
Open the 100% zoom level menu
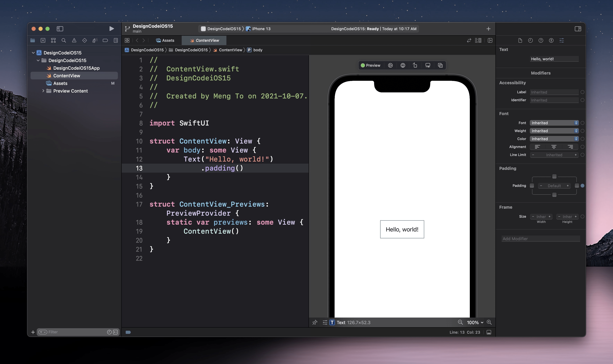475,322
